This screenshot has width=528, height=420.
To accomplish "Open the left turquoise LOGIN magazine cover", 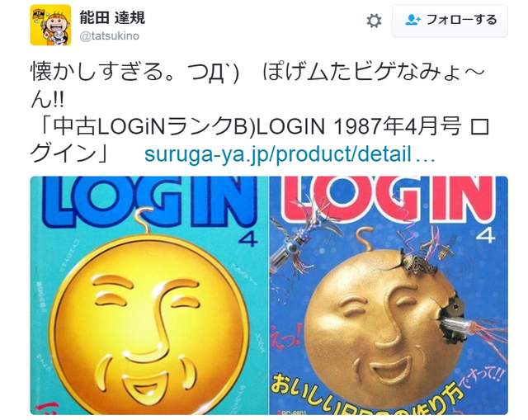I will tap(148, 295).
